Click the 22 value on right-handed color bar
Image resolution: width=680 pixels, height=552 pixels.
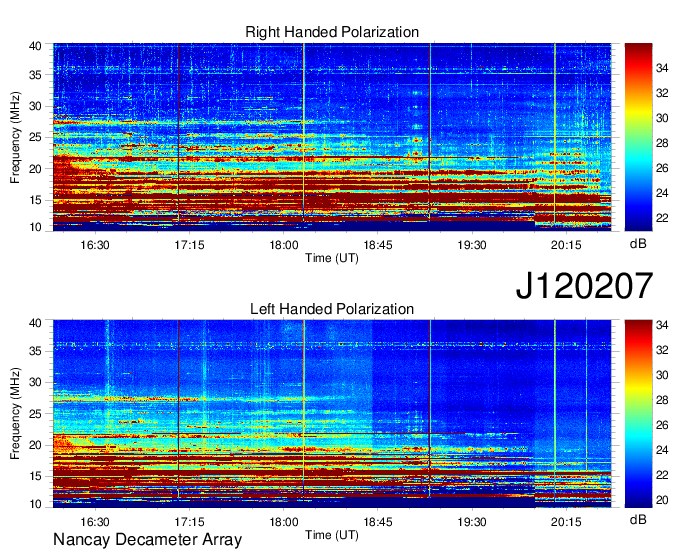click(x=662, y=218)
